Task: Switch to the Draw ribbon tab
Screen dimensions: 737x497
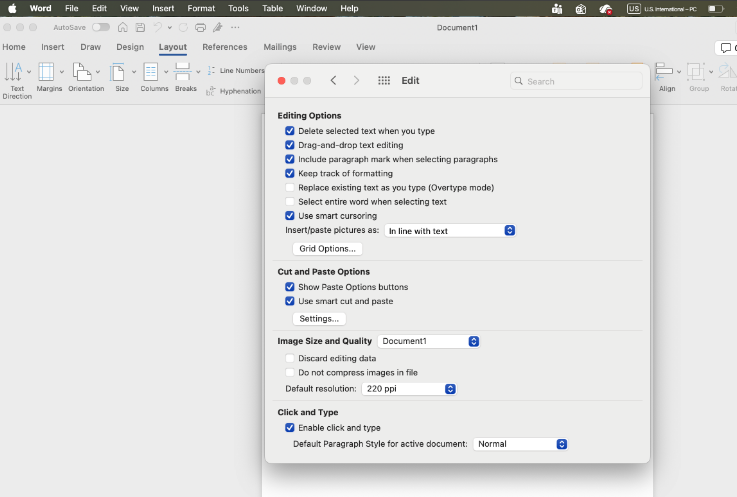Action: (x=91, y=47)
